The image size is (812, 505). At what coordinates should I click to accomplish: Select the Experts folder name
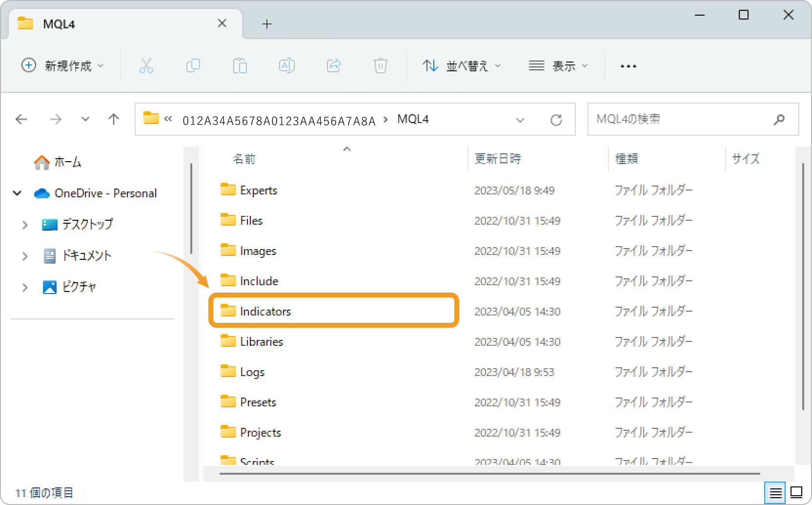coord(259,190)
